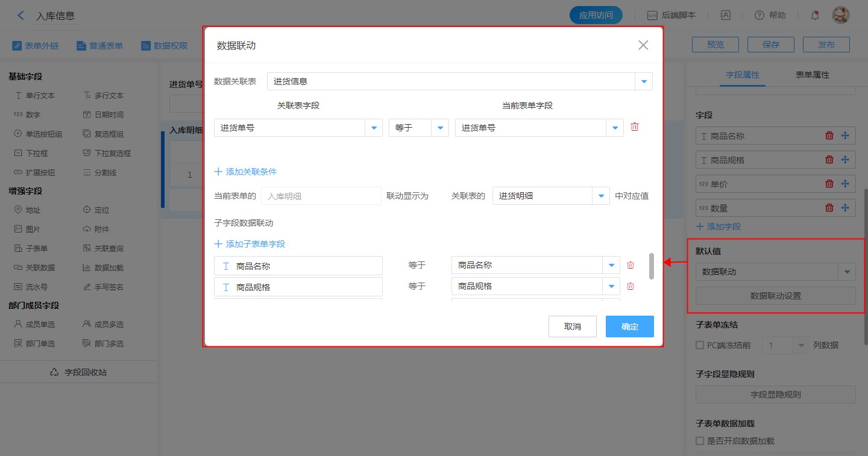
Task: Enable PC端冻结前 checkbox
Action: point(700,345)
